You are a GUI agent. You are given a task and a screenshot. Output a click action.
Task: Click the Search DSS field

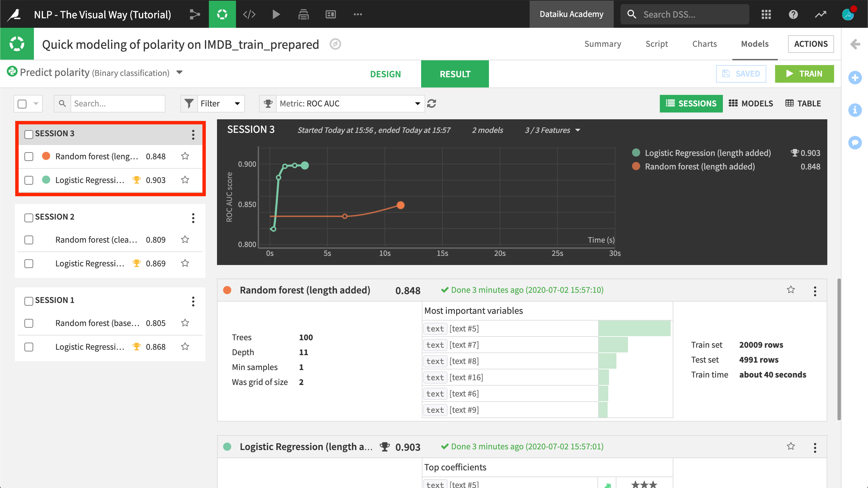pyautogui.click(x=685, y=14)
